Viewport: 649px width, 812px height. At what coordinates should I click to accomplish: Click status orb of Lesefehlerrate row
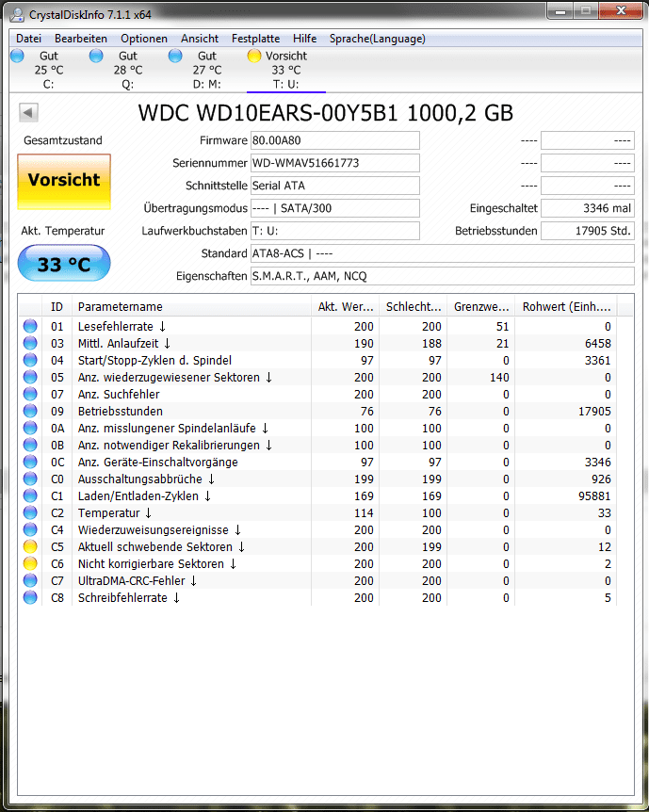tap(30, 326)
